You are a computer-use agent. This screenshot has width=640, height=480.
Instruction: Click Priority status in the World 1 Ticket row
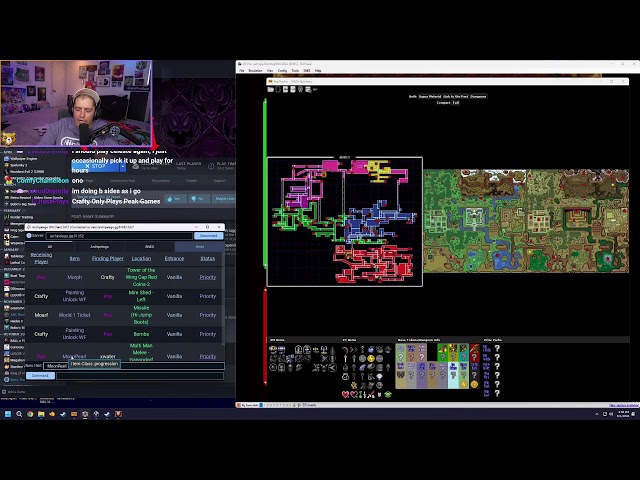[208, 315]
